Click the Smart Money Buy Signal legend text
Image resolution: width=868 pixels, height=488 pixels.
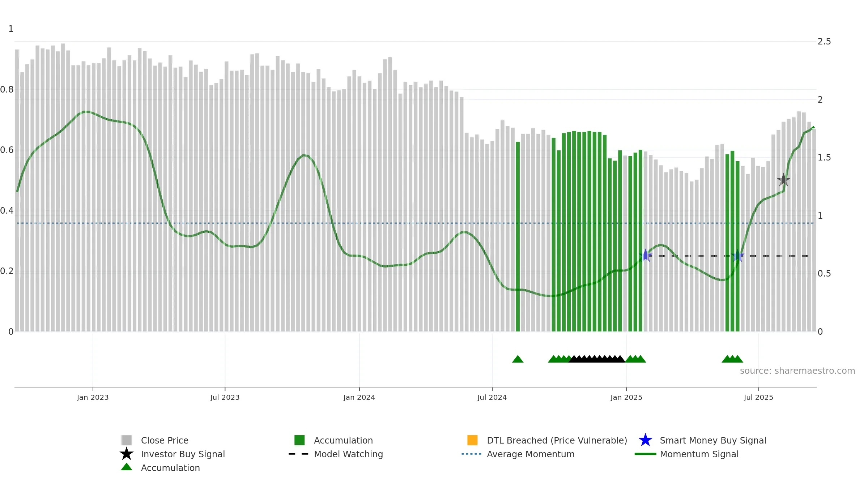point(713,440)
